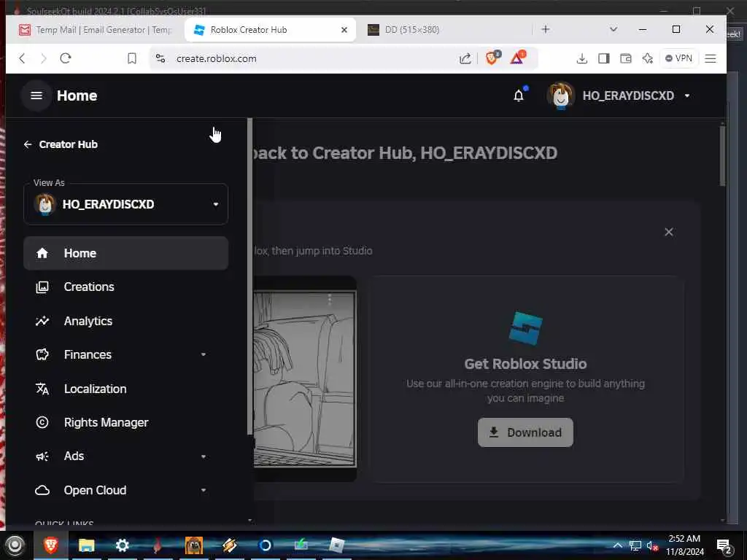The height and width of the screenshot is (560, 747).
Task: Open the HO_ERAYDISCXD account menu arrow
Action: point(687,96)
